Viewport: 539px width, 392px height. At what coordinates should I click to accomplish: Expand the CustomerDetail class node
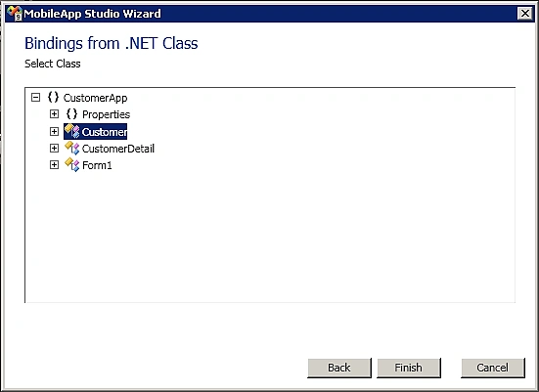pyautogui.click(x=54, y=148)
